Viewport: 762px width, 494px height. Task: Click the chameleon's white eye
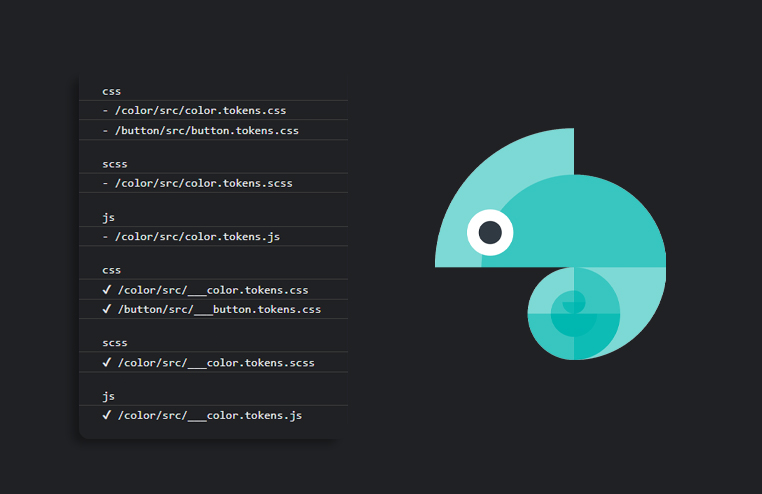[x=490, y=233]
